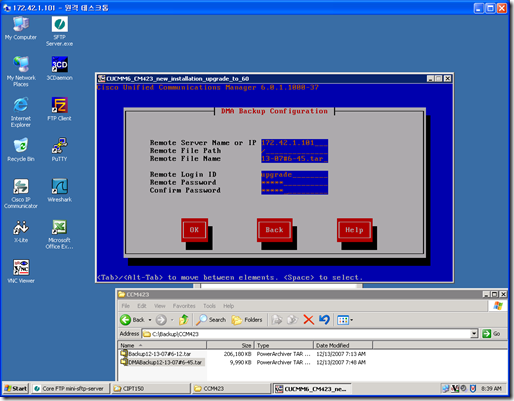This screenshot has width=514, height=401.
Task: Launch SFTP Server.exe desktop icon
Action: (60, 31)
